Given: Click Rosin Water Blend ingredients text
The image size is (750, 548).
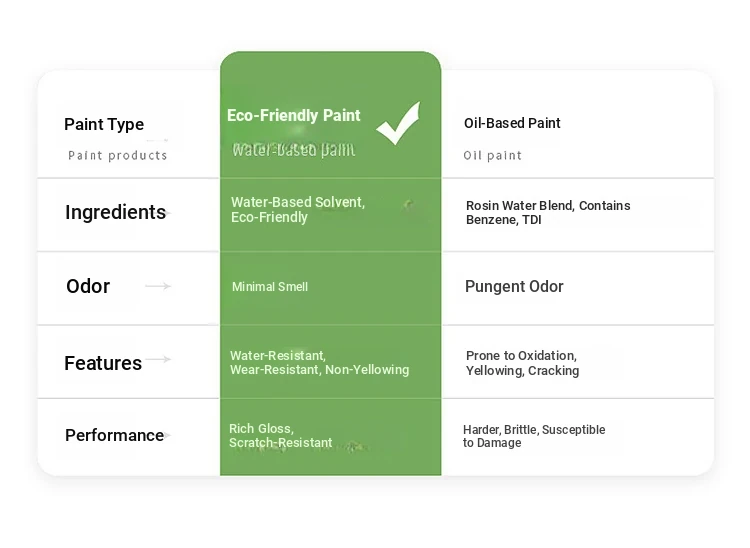Looking at the screenshot, I should point(548,213).
